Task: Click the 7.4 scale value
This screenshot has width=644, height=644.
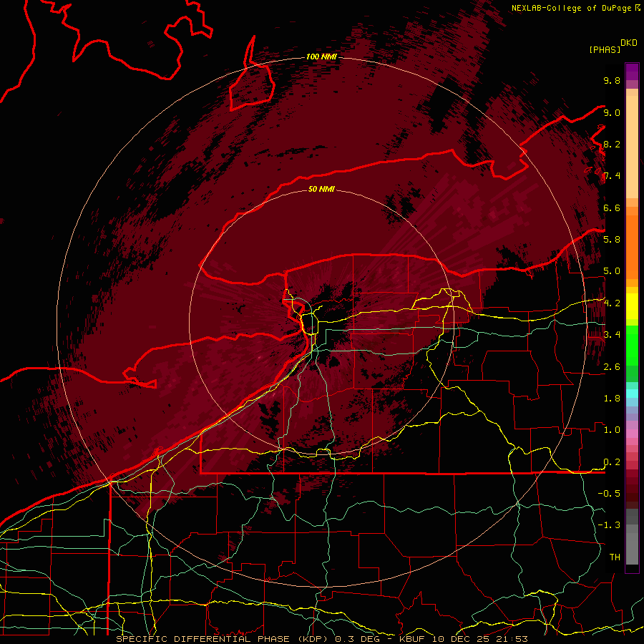Action: [x=612, y=176]
